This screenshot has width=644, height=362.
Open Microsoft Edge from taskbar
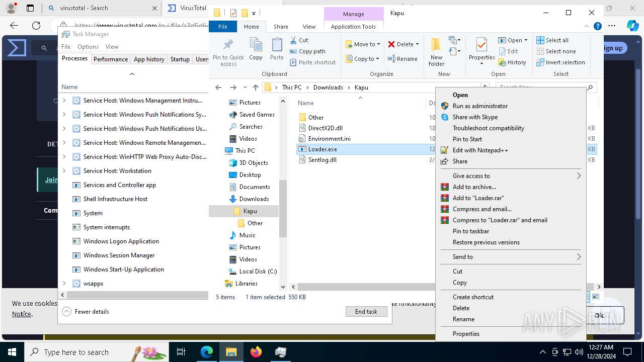pos(207,352)
